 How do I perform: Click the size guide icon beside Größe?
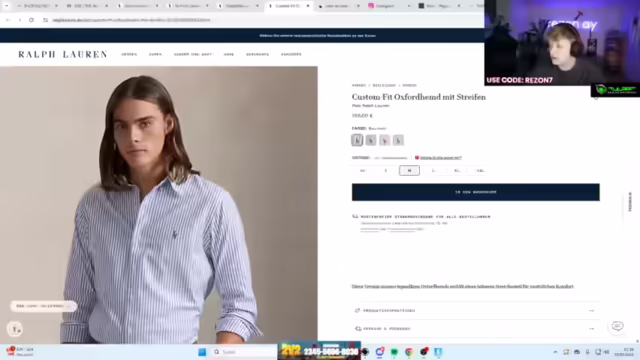tap(417, 158)
